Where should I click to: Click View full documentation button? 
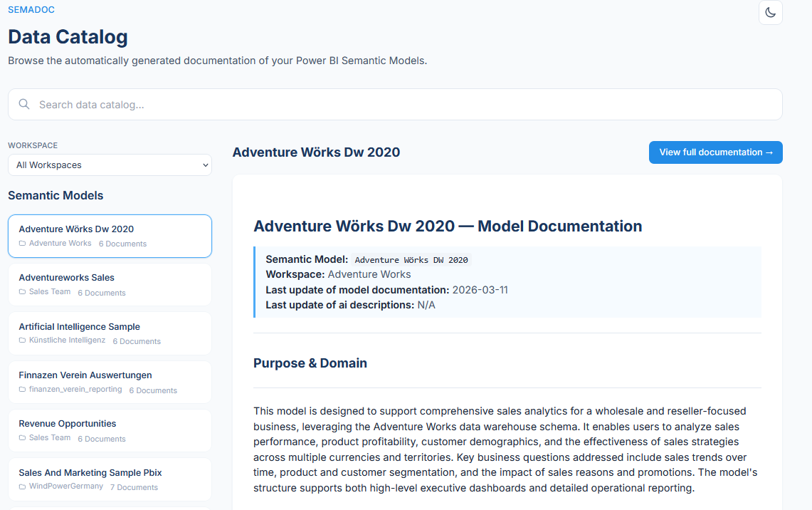715,152
